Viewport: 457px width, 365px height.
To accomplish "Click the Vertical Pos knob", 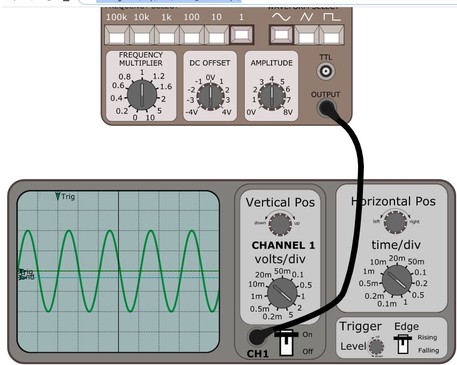I will 280,224.
